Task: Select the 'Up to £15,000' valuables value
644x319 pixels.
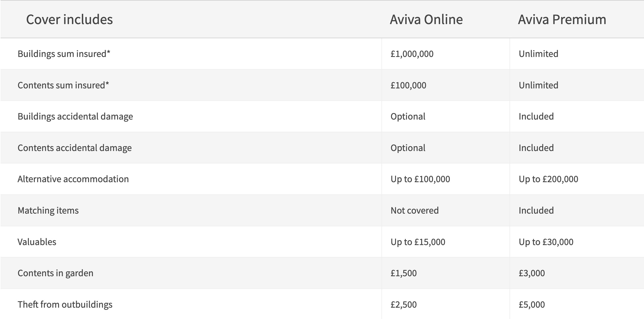Action: (x=418, y=242)
